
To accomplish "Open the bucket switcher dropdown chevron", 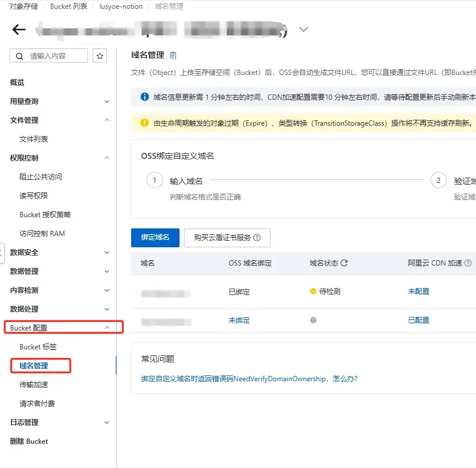I will tap(304, 30).
